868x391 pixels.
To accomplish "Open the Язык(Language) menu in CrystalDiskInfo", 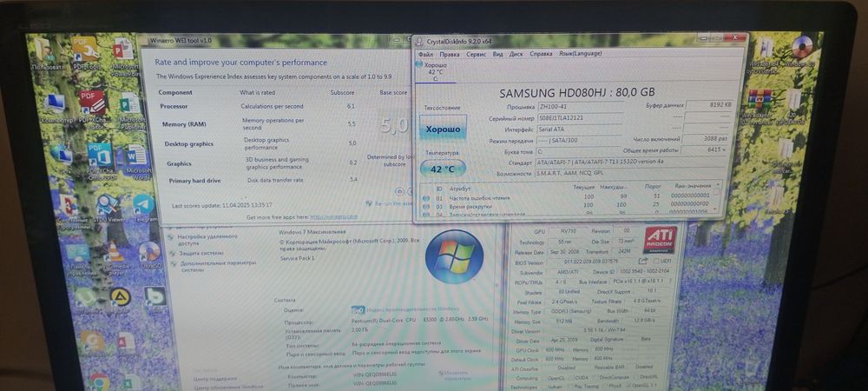I will click(x=580, y=54).
